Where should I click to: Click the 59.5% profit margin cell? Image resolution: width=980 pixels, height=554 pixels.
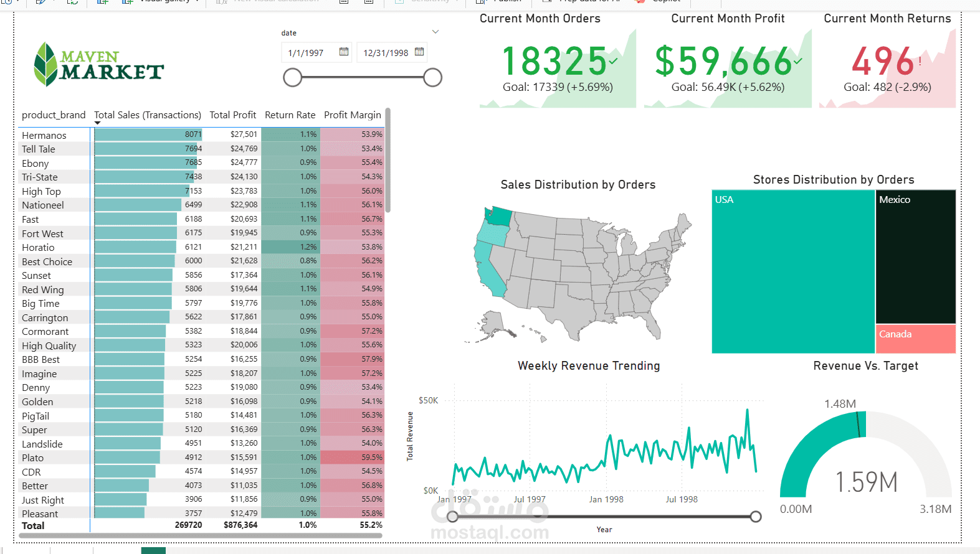352,458
